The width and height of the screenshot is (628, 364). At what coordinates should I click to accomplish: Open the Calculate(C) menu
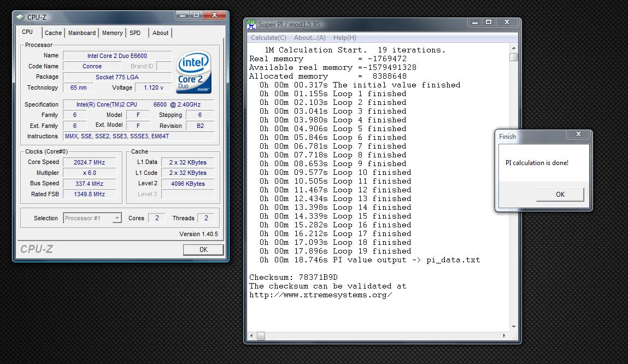pos(268,38)
